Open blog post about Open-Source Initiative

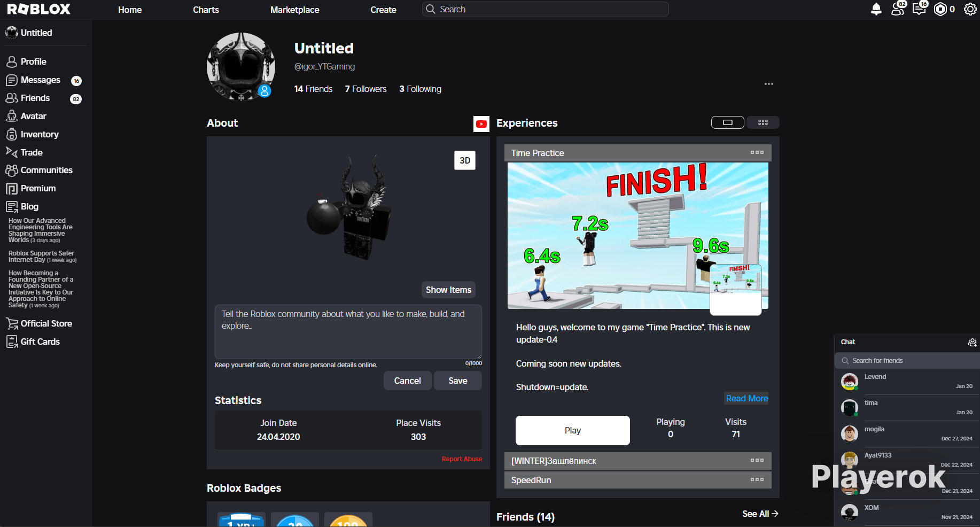click(41, 289)
